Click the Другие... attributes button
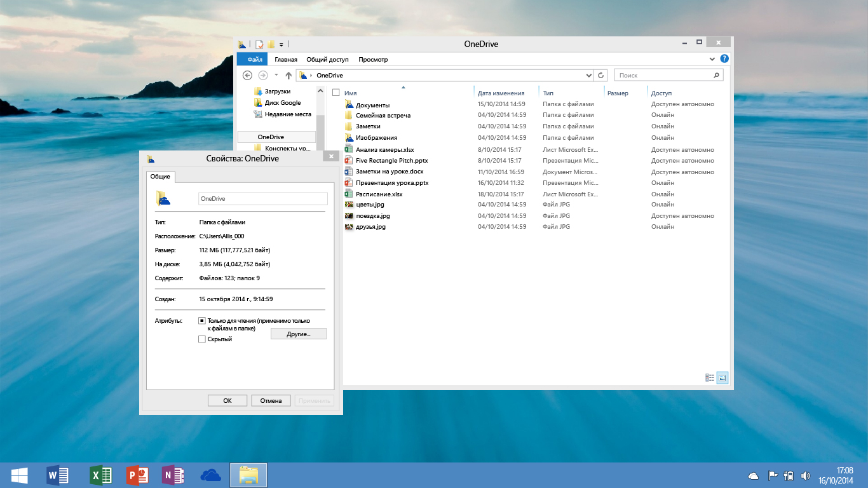The height and width of the screenshot is (488, 868). (298, 334)
